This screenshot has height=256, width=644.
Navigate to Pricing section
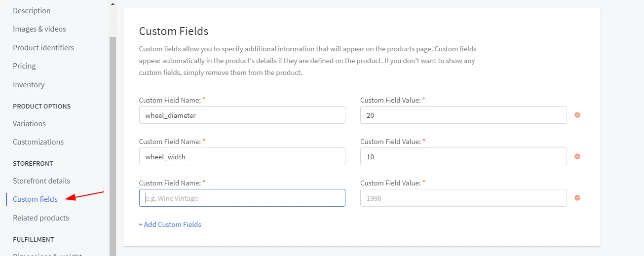[x=24, y=66]
